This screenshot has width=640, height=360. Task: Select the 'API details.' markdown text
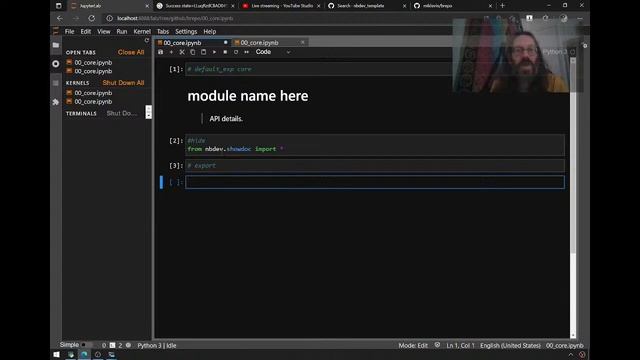coord(226,119)
